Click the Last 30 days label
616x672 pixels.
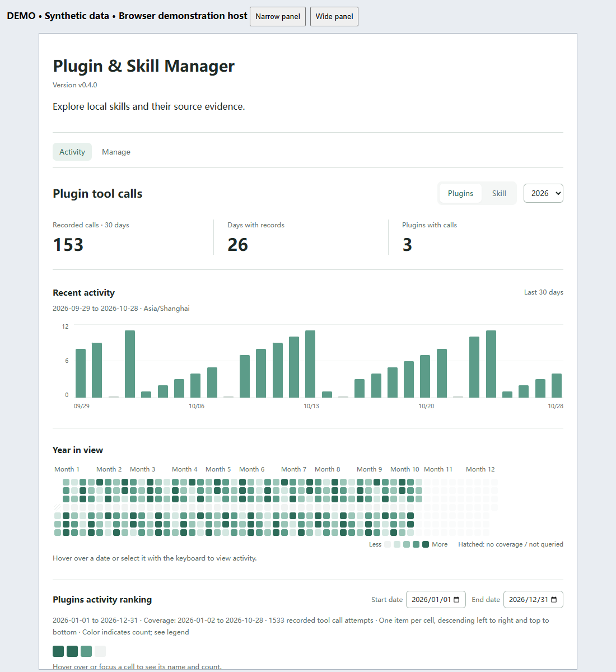click(x=544, y=292)
